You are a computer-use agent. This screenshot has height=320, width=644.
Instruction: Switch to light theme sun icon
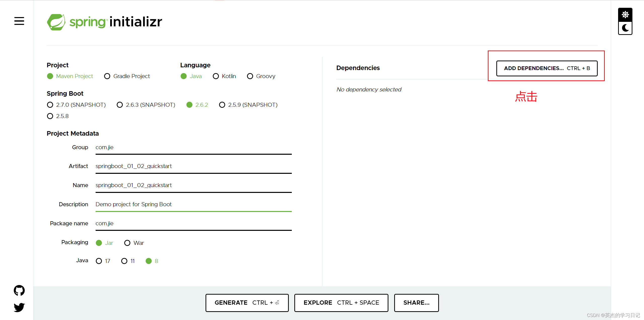click(x=625, y=15)
